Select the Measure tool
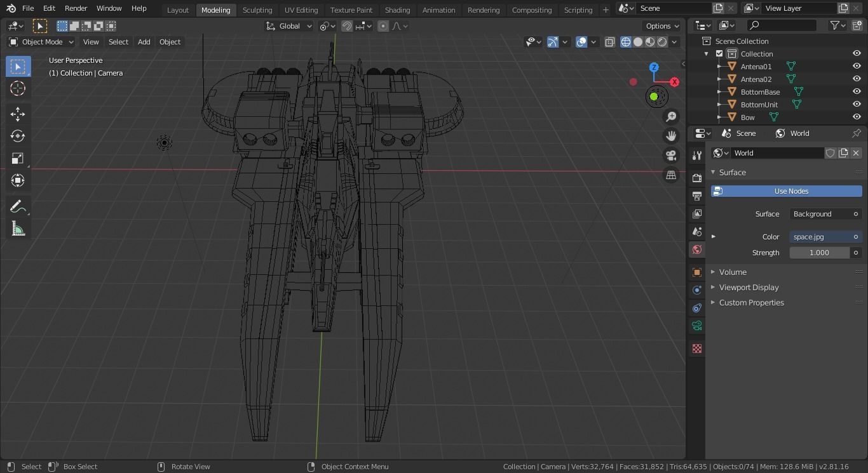The image size is (868, 473). [18, 229]
